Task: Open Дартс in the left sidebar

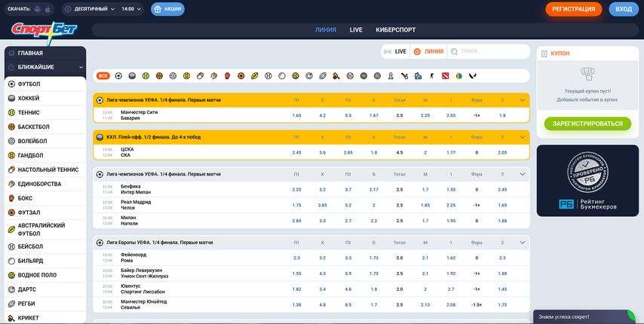Action: click(45, 289)
